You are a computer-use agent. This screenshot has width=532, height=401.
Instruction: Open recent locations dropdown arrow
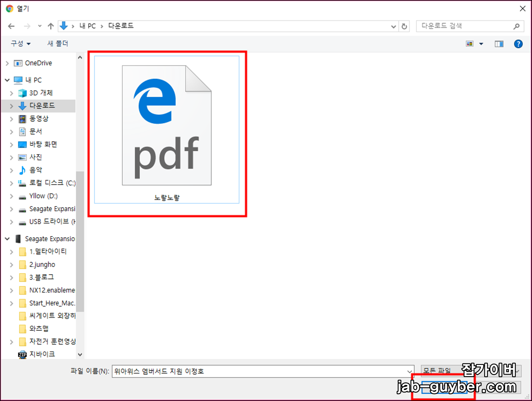40,26
